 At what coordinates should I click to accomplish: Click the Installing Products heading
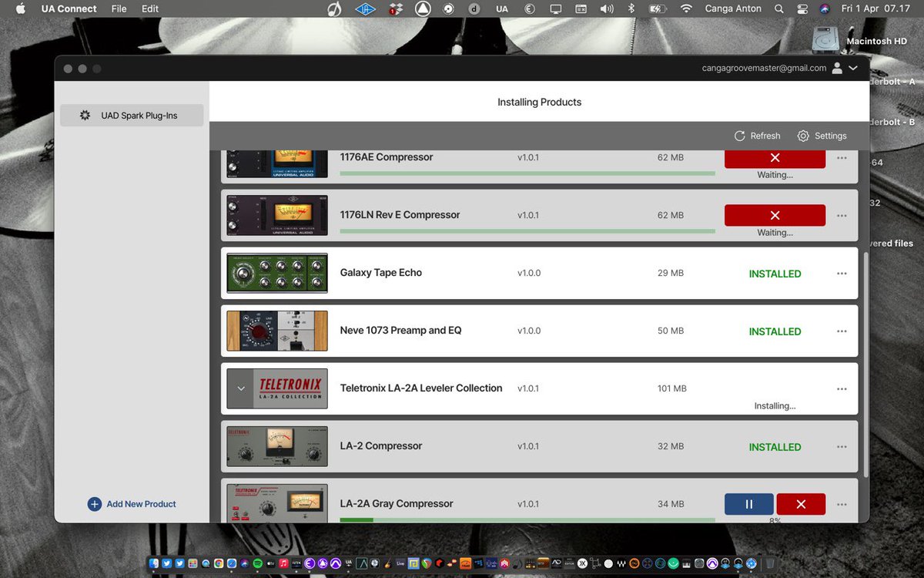pyautogui.click(x=539, y=102)
